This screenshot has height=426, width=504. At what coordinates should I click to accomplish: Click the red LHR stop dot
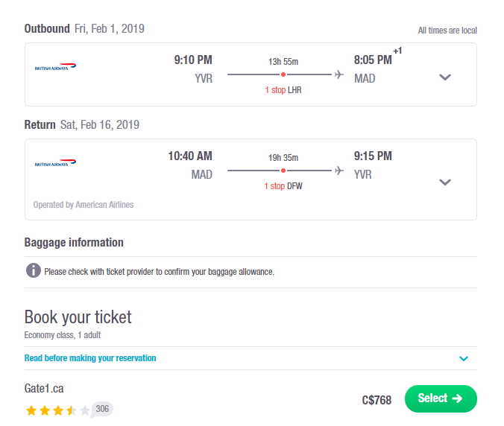[x=283, y=74]
